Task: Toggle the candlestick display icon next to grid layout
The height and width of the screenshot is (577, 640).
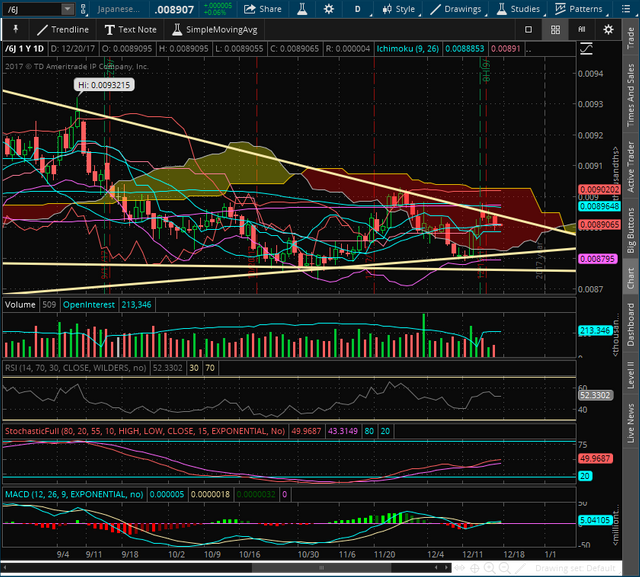Action: tap(582, 29)
